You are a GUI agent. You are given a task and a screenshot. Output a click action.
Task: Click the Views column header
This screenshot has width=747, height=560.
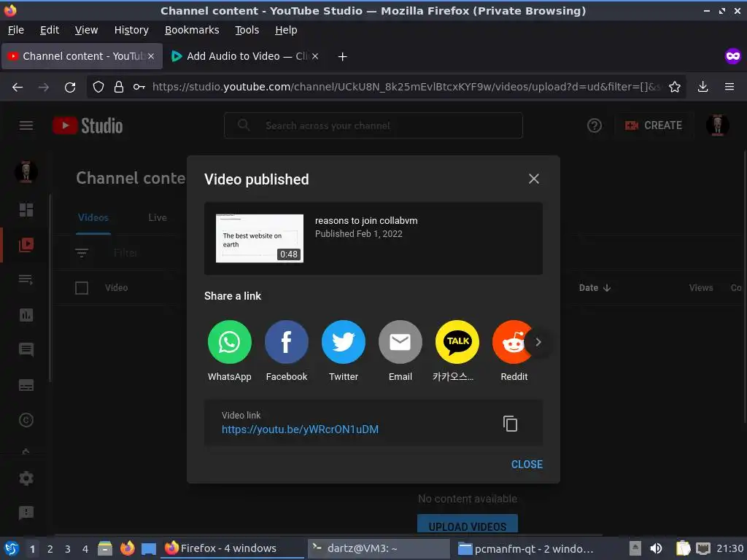click(701, 287)
